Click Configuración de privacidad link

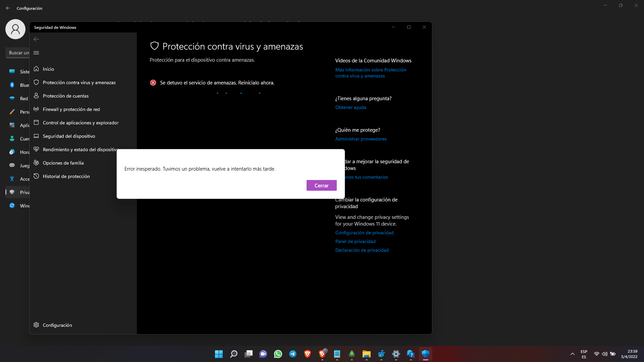pos(364,233)
